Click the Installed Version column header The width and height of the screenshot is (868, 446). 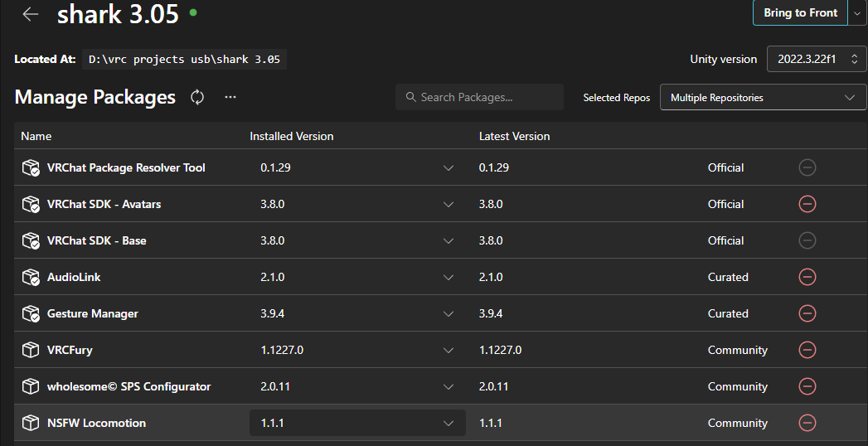(x=292, y=136)
